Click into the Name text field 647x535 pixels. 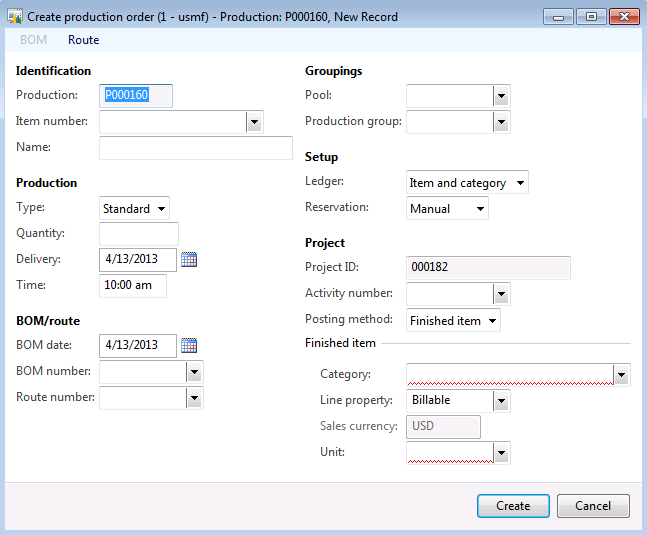195,148
